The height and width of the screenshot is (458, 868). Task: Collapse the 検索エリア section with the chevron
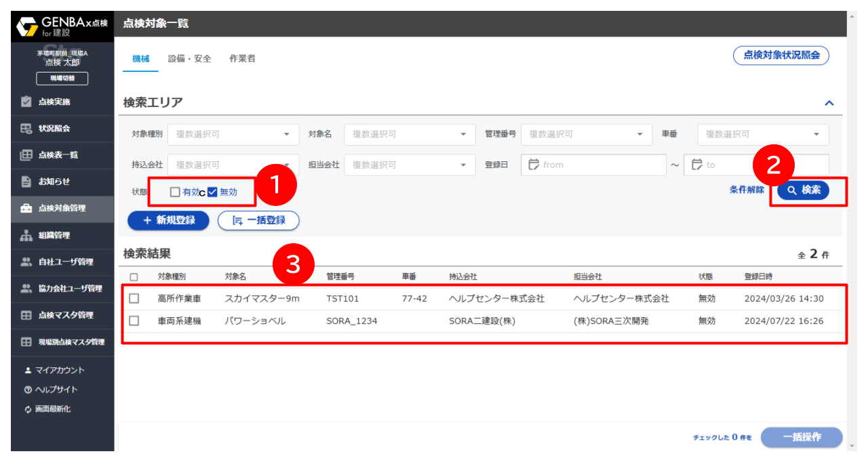829,103
